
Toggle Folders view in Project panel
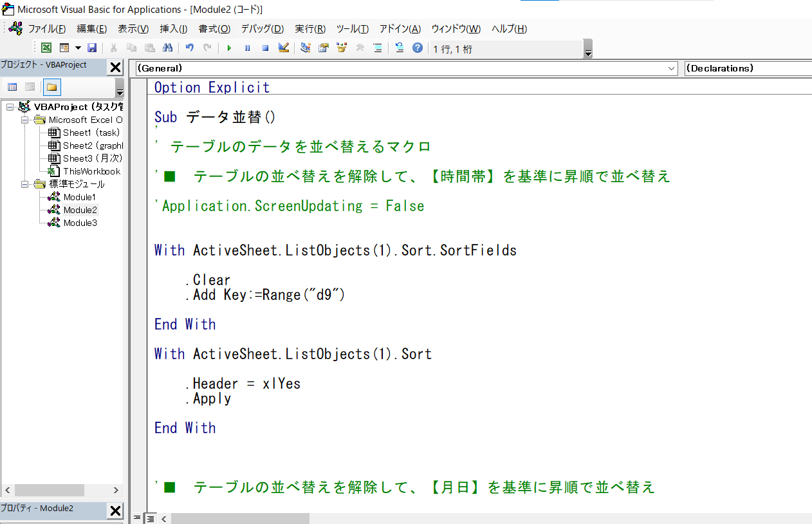click(x=52, y=87)
